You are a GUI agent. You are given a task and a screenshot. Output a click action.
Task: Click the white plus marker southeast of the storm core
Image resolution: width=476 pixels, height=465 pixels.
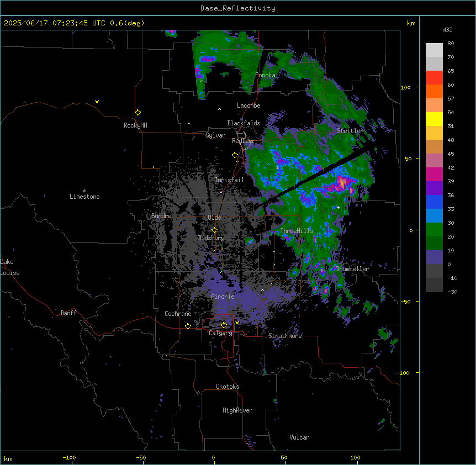(x=338, y=207)
